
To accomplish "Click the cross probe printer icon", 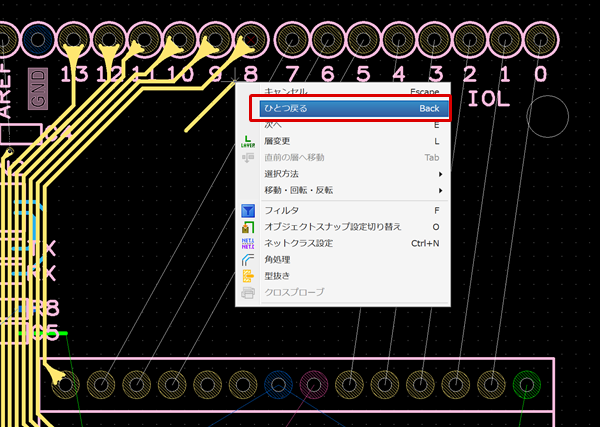I will point(248,293).
